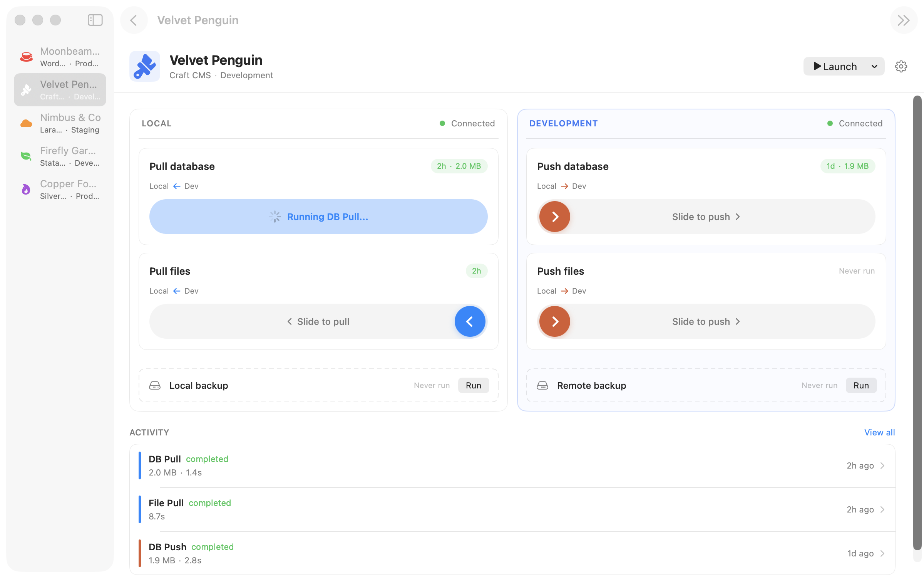Screen dimensions: 924x578
Task: Click the Velvet Penguin breadcrumb title
Action: point(198,20)
